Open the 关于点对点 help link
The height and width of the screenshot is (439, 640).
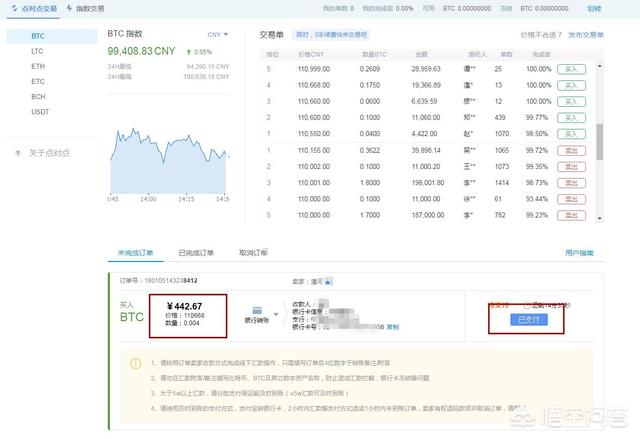tap(48, 153)
